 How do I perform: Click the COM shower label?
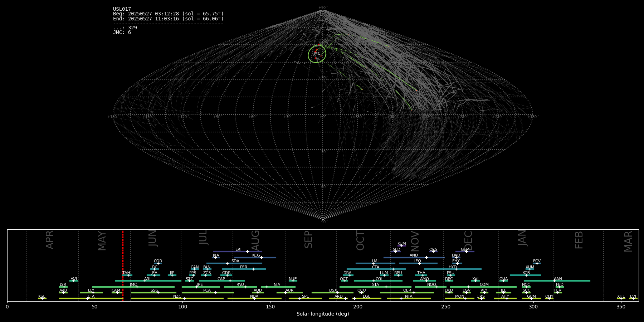tap(484, 285)
